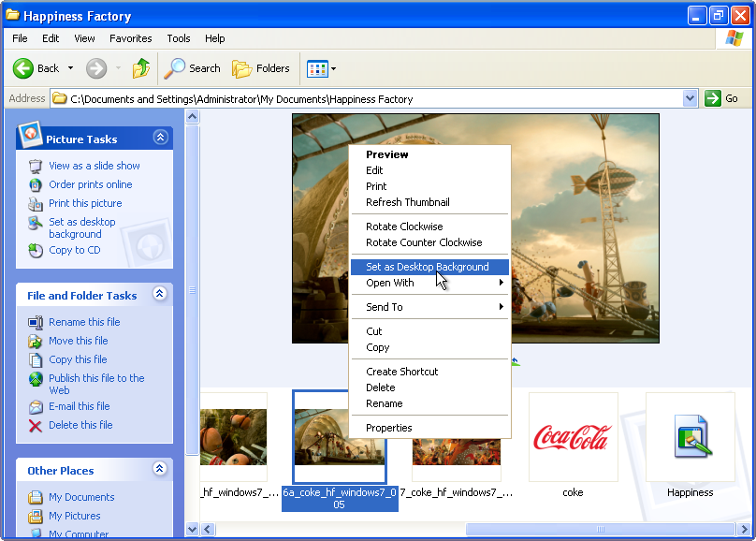
Task: Choose Set as Desktop Background from context menu
Action: coord(404,267)
